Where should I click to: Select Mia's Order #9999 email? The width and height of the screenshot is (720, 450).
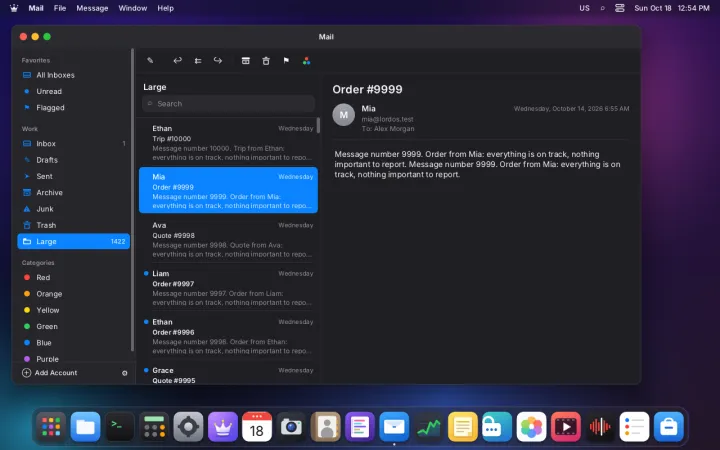coord(228,190)
